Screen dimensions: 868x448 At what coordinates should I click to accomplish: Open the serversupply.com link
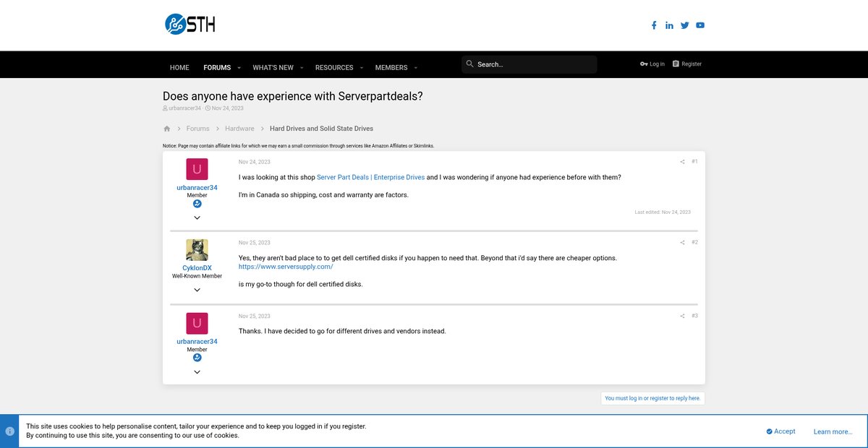click(286, 267)
